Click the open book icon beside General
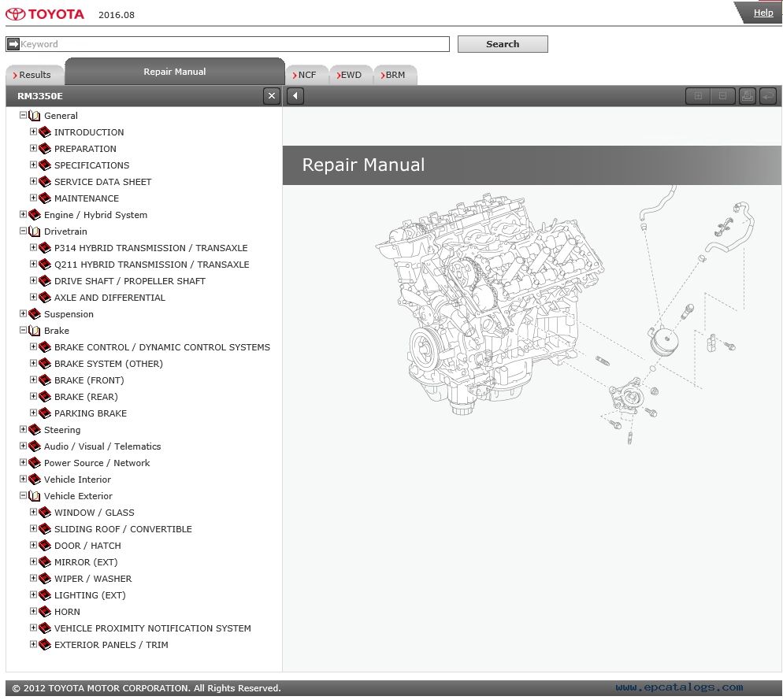The width and height of the screenshot is (783, 700). coord(35,116)
